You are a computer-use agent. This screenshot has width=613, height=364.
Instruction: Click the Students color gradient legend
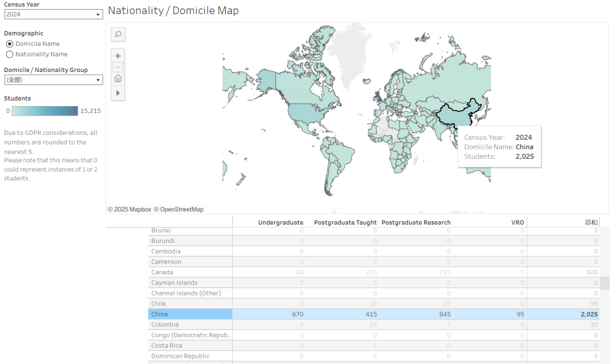45,111
